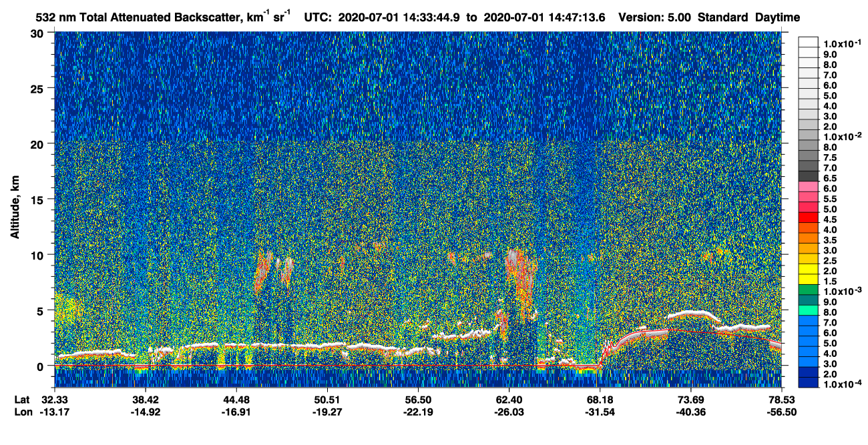
Task: Select the end time '2020-07-01 14:47:13.6'
Action: (544, 17)
